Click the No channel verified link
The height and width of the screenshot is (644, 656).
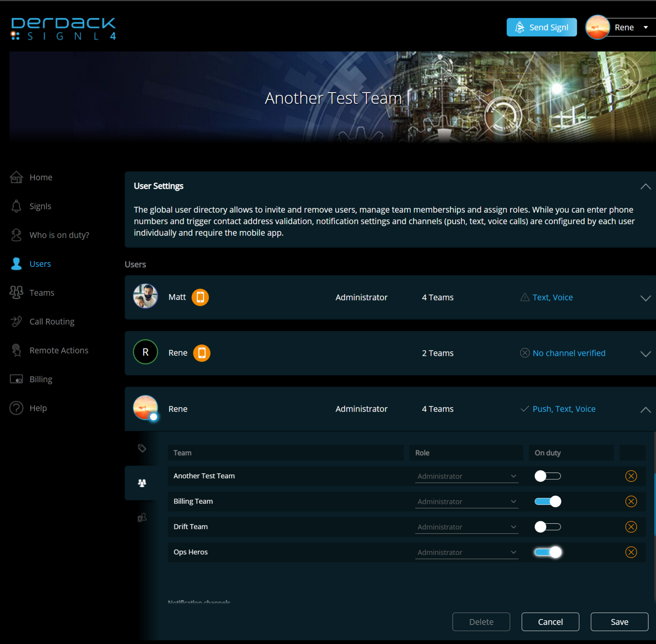pyautogui.click(x=569, y=353)
